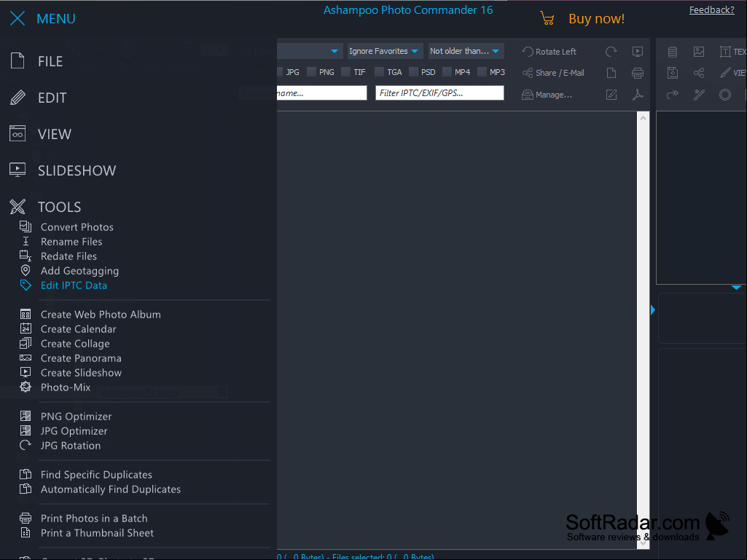
Task: Toggle the PNG file type checkbox
Action: [x=312, y=72]
